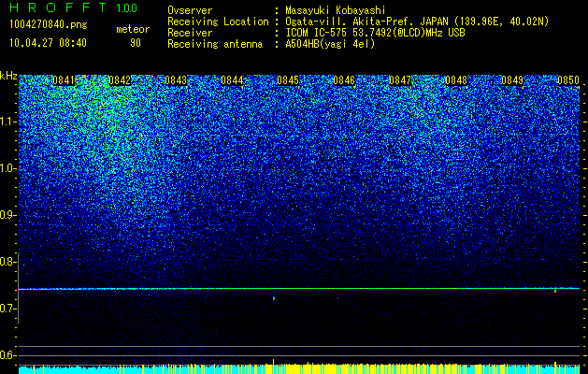Viewport: 588px width, 374px height.
Task: Click the meteor count label
Action: (133, 29)
